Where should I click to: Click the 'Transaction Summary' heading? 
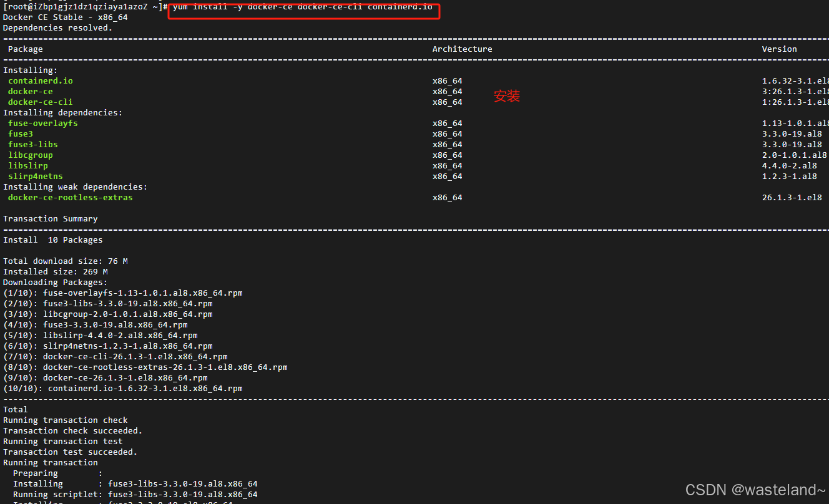pos(51,219)
